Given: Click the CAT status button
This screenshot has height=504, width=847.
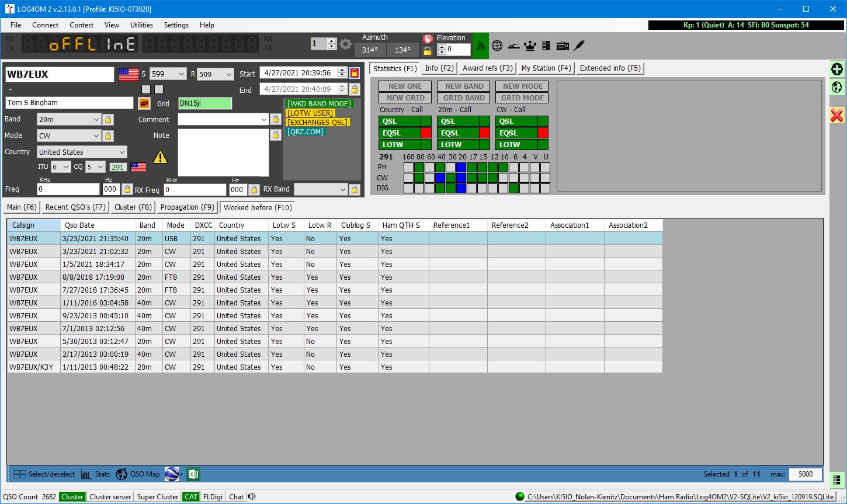Looking at the screenshot, I should coord(191,497).
